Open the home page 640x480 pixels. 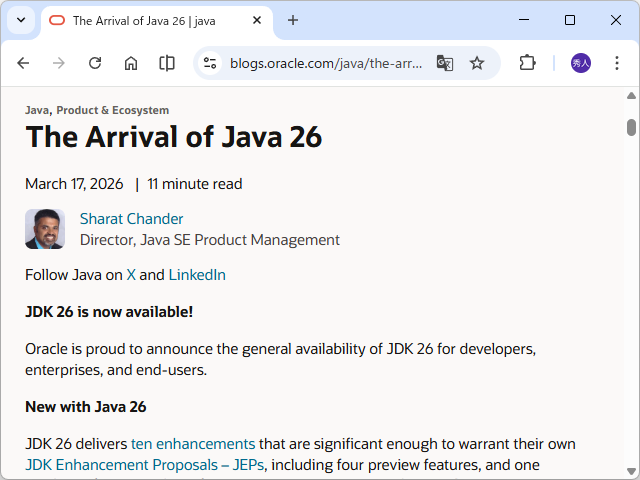(x=131, y=63)
